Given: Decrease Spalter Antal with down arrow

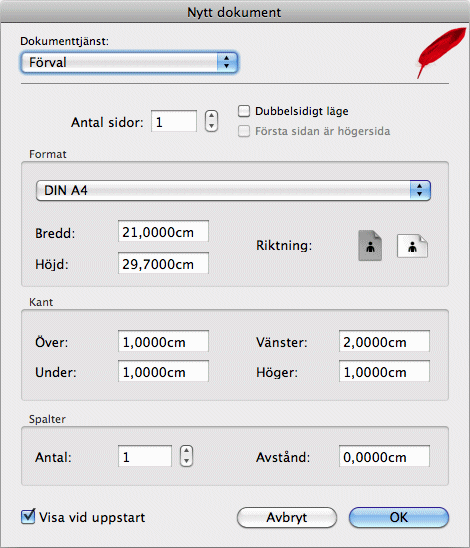Looking at the screenshot, I should [x=187, y=461].
